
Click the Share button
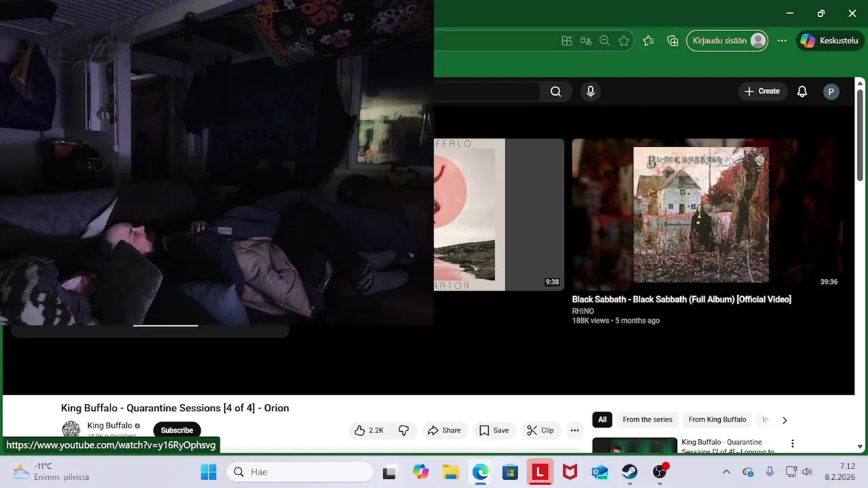tap(444, 430)
